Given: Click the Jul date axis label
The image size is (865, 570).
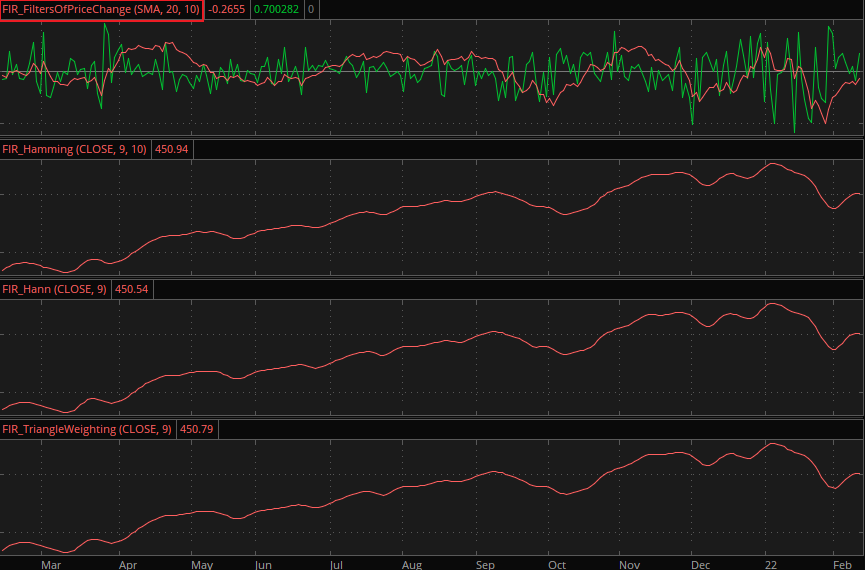Looking at the screenshot, I should (337, 563).
